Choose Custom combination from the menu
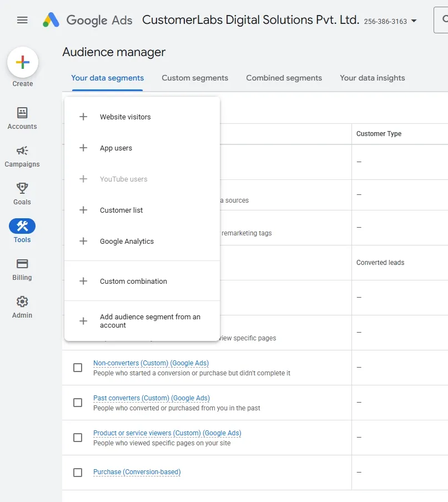 [x=142, y=281]
